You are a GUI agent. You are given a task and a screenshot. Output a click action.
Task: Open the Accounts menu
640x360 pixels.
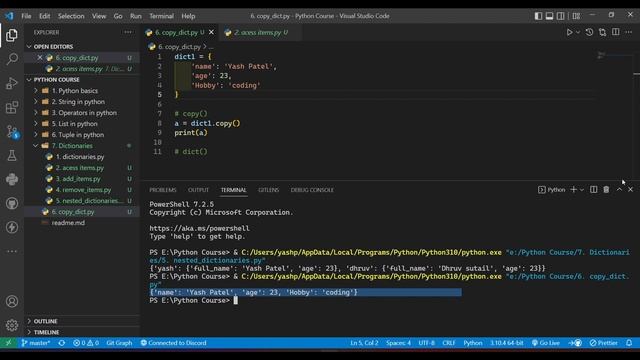[12, 301]
